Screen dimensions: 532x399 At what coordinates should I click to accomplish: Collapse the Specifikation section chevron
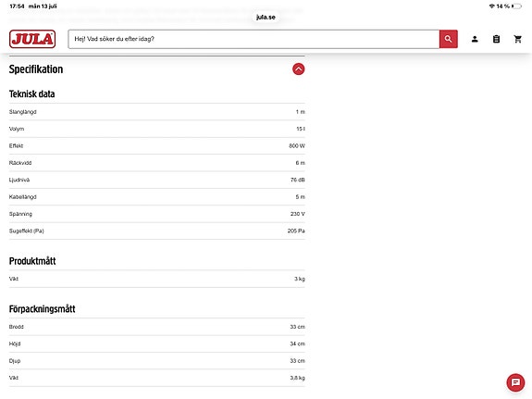(x=298, y=69)
